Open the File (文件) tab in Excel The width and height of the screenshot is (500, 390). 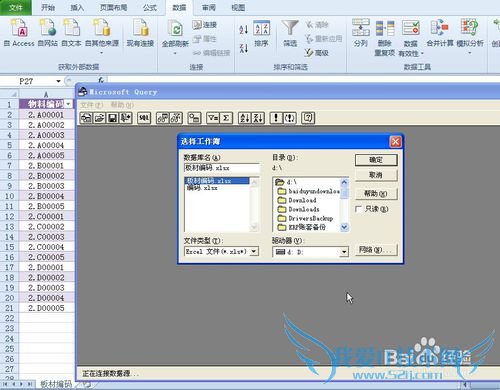(16, 7)
